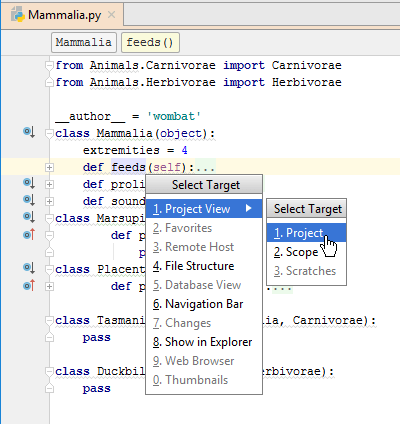Click the feeds() breadcrumb

click(150, 42)
